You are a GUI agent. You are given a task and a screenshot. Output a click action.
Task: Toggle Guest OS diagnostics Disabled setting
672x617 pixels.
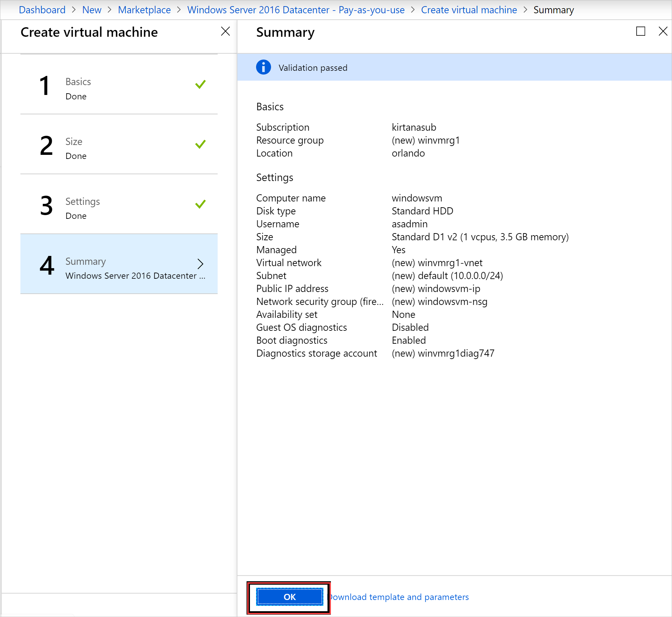[x=410, y=327]
